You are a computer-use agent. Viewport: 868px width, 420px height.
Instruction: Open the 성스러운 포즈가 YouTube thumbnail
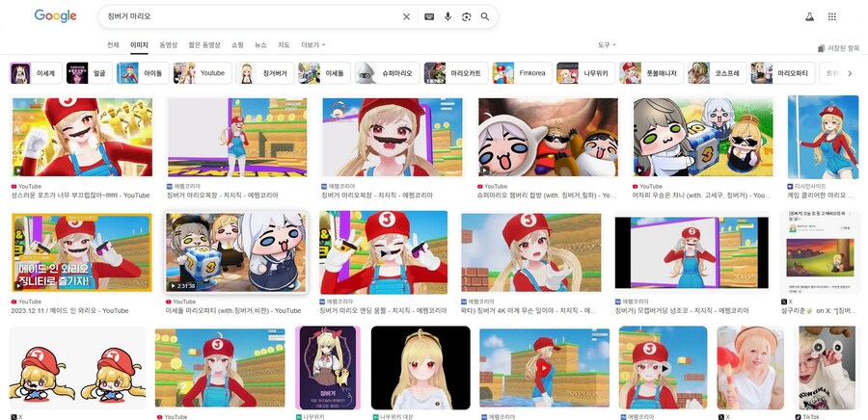pyautogui.click(x=82, y=137)
